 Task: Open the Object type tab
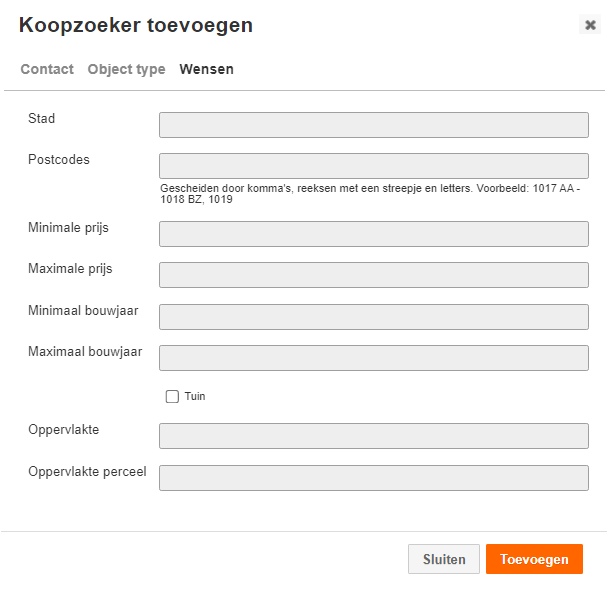(x=126, y=69)
